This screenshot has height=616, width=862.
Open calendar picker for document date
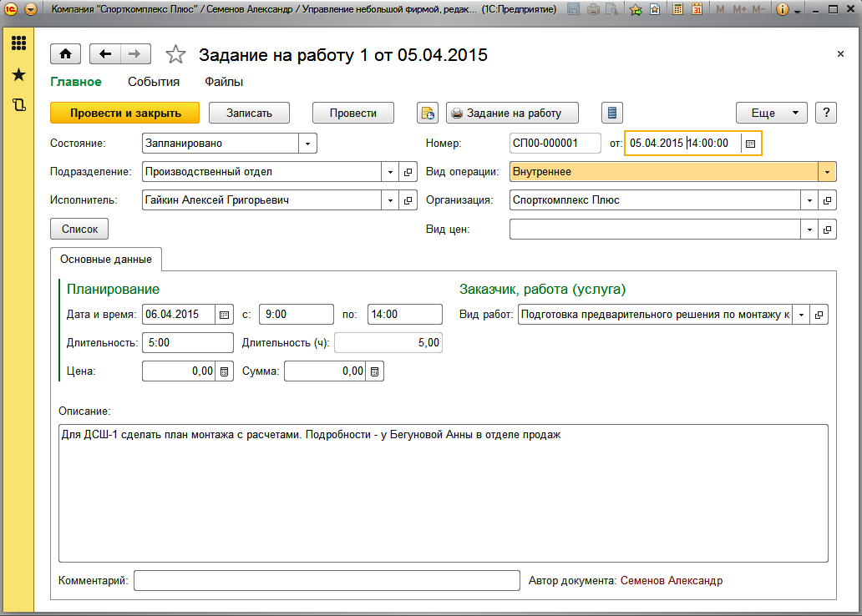click(x=750, y=144)
